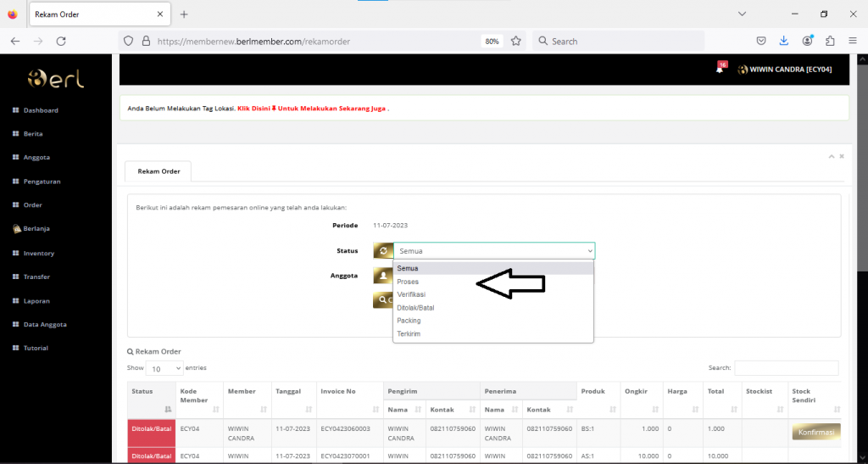The image size is (868, 464).
Task: Reload the page in the browser toolbar
Action: (x=61, y=41)
